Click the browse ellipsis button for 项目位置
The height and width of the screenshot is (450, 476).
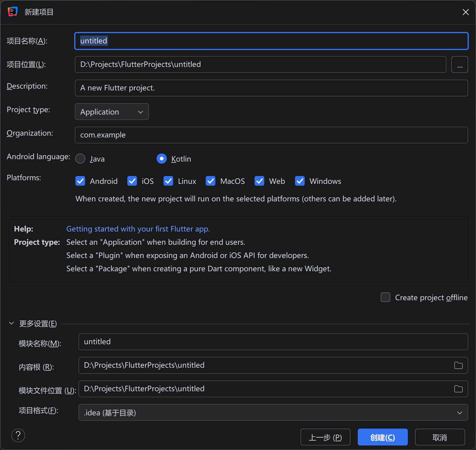click(460, 65)
